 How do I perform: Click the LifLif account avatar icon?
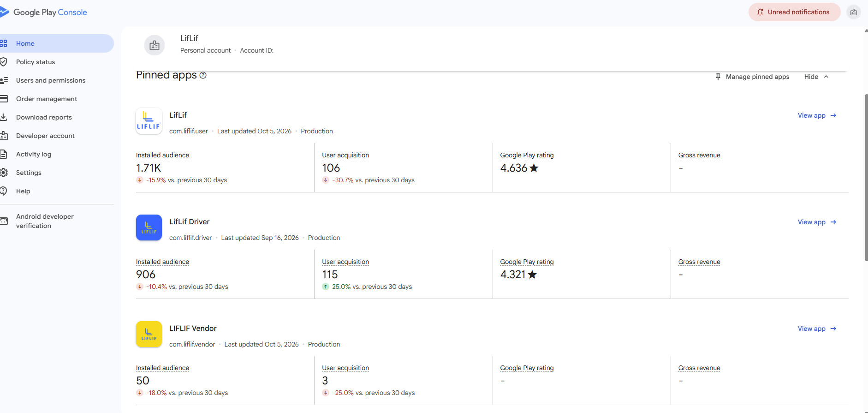pos(155,45)
